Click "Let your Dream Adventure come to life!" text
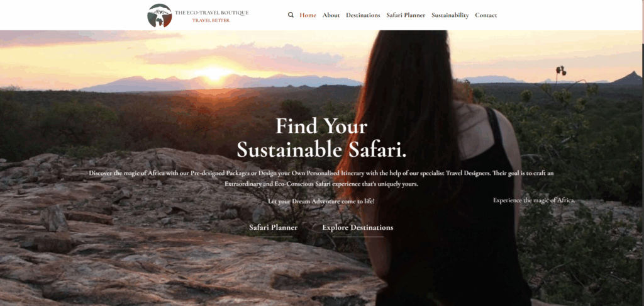644x306 pixels. (x=321, y=201)
